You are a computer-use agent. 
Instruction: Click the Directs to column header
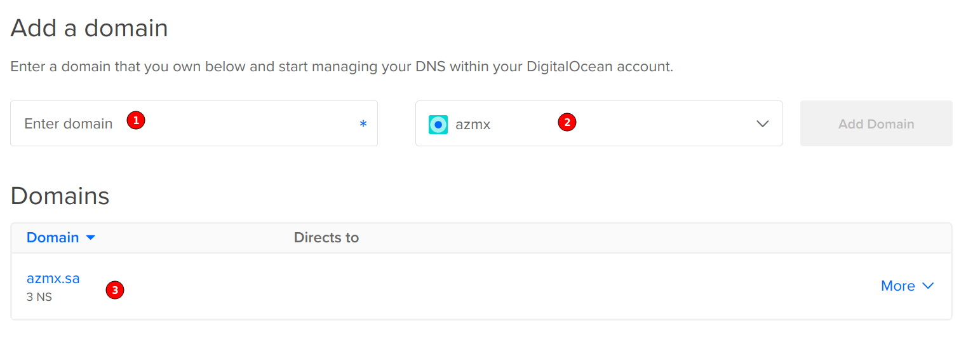(x=326, y=237)
